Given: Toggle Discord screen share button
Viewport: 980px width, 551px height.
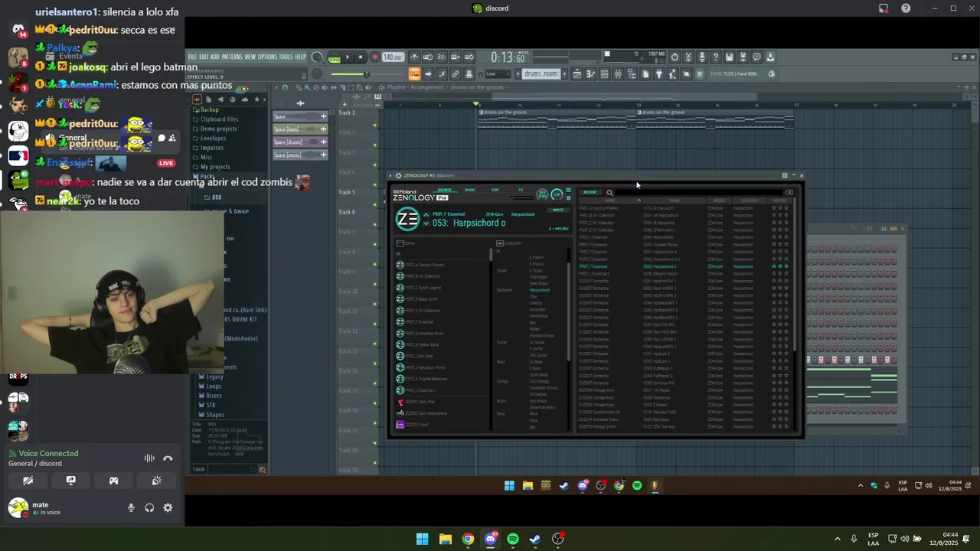Looking at the screenshot, I should tap(70, 481).
